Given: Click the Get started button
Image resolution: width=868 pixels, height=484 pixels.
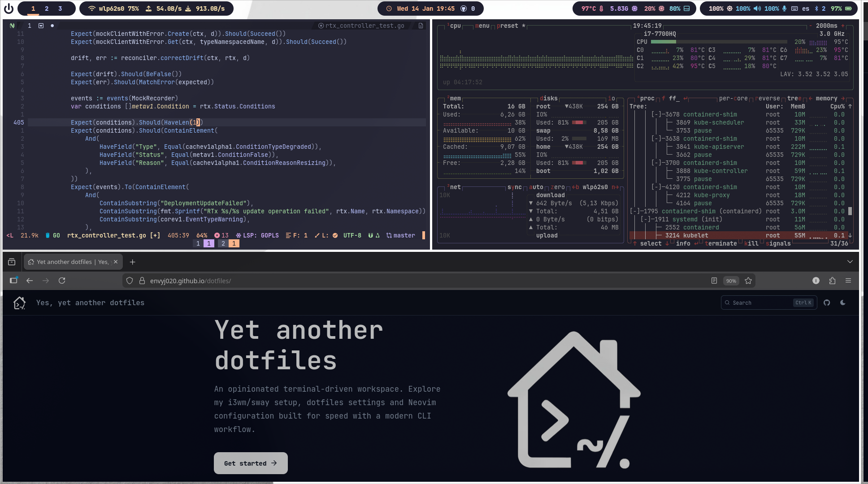Looking at the screenshot, I should (251, 463).
